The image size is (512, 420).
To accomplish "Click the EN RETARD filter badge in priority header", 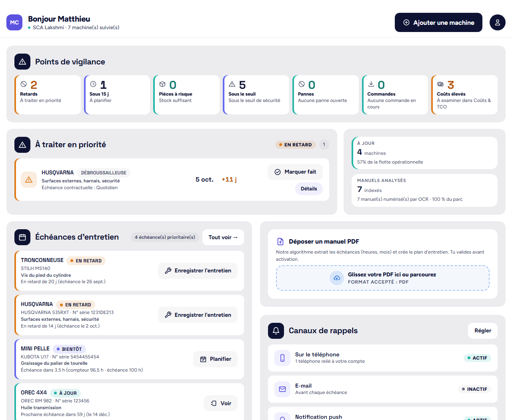I will pyautogui.click(x=296, y=145).
